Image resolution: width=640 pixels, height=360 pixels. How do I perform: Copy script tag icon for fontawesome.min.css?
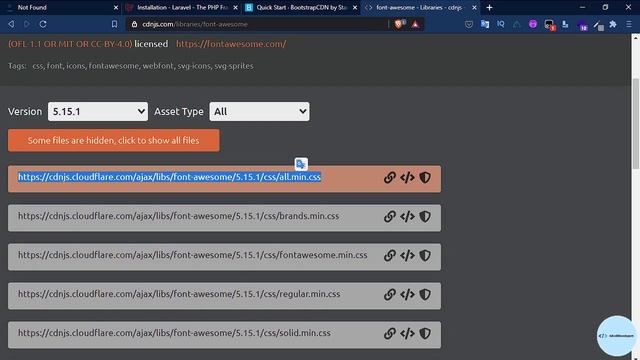point(407,256)
